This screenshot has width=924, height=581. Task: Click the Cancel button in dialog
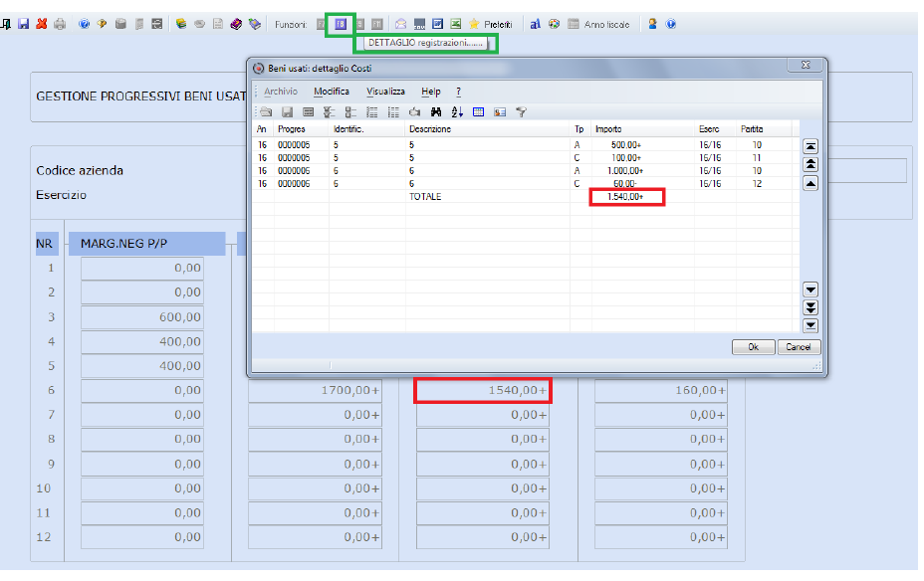799,347
